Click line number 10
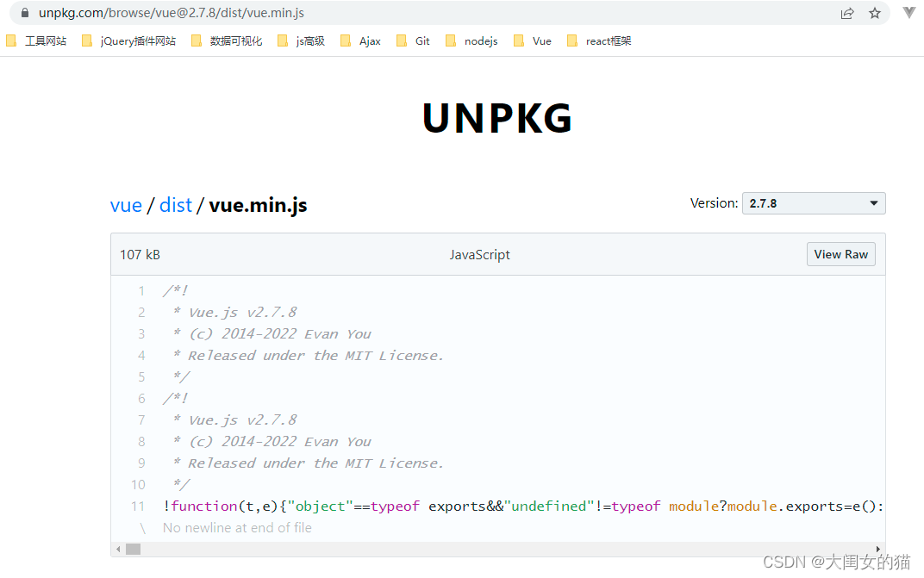 coord(138,484)
